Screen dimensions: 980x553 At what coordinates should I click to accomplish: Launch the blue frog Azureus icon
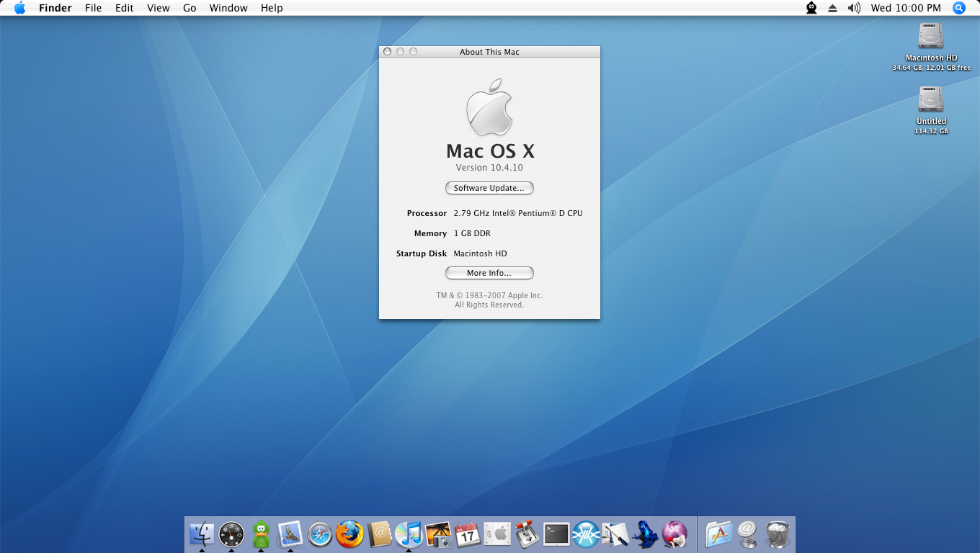[x=645, y=534]
